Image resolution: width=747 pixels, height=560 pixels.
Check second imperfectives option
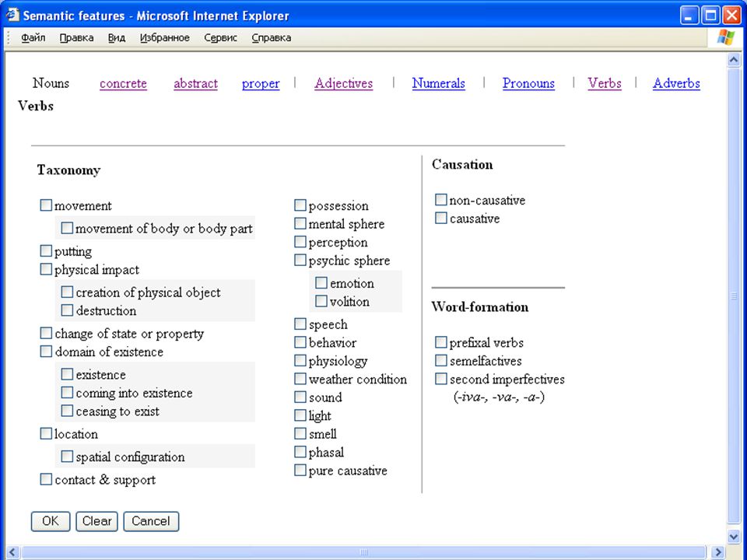[x=441, y=379]
